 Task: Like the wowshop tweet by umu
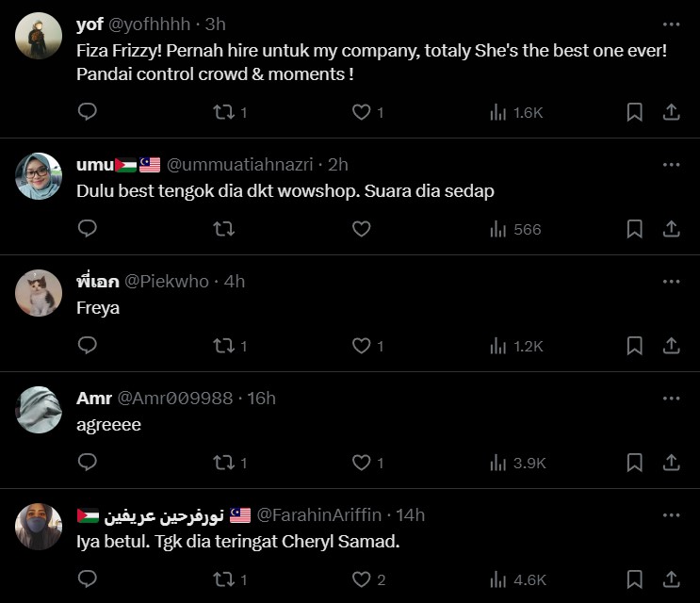(x=361, y=229)
